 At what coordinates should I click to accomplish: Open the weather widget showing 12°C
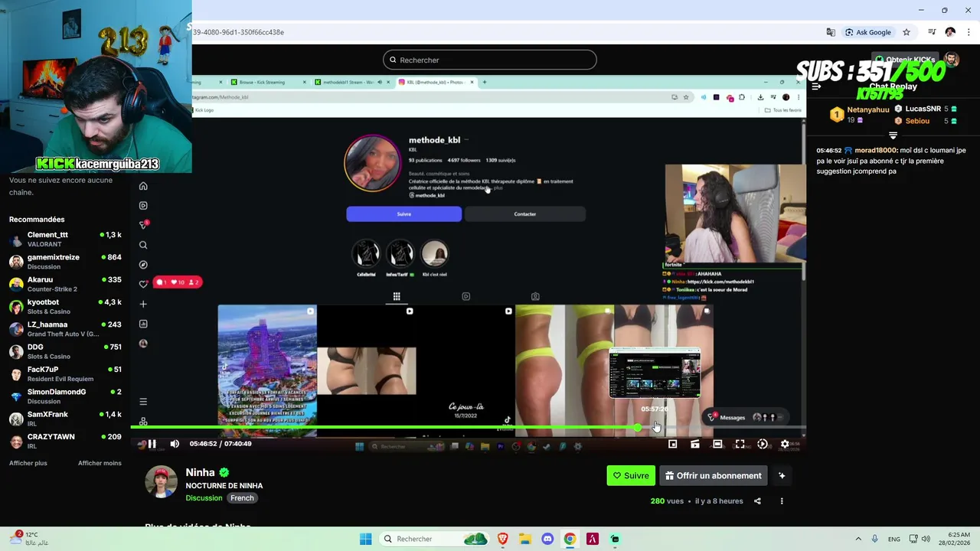point(29,539)
